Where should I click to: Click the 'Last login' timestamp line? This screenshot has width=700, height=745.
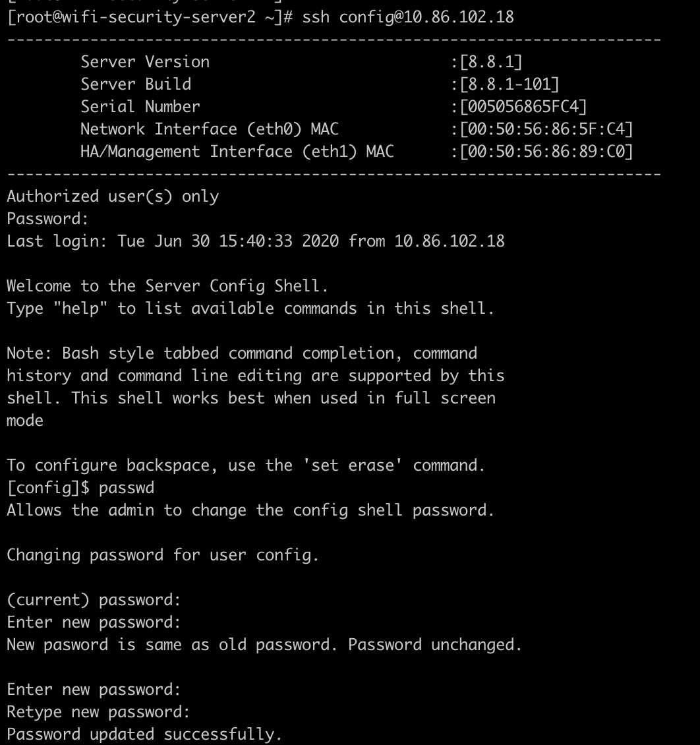coord(256,241)
